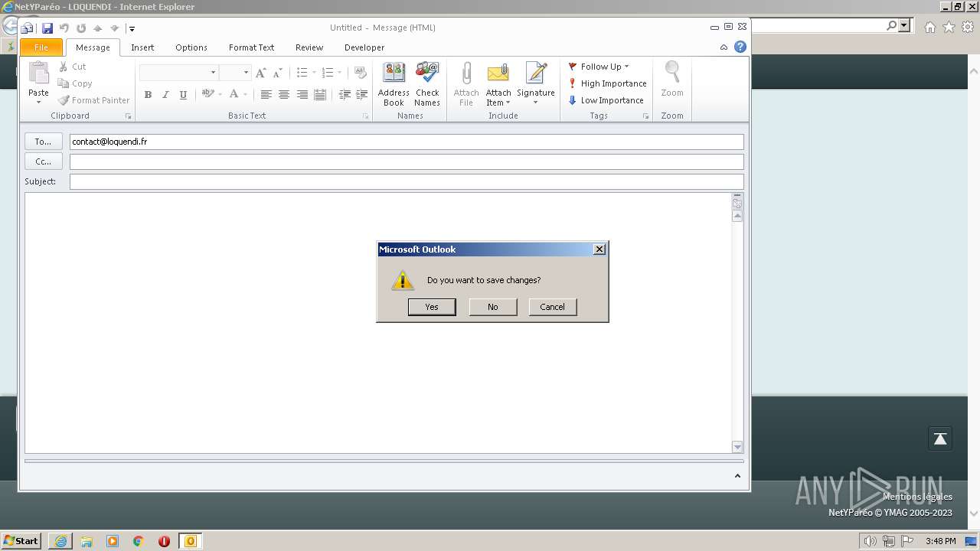Screen dimensions: 980x551
Task: Collapse the ribbon with the caret arrow
Action: click(x=724, y=47)
